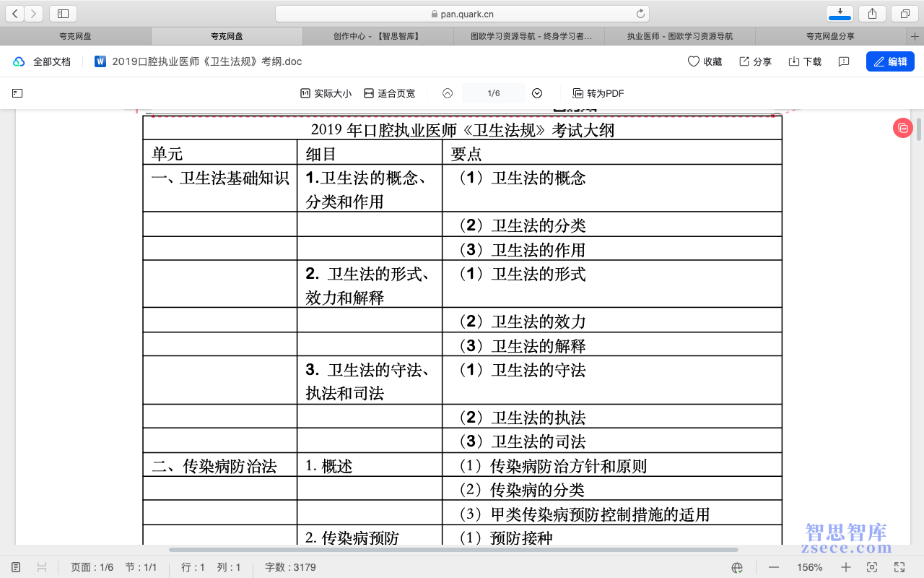Focus the pan.quark.cn address field
The height and width of the screenshot is (578, 924).
coord(462,14)
